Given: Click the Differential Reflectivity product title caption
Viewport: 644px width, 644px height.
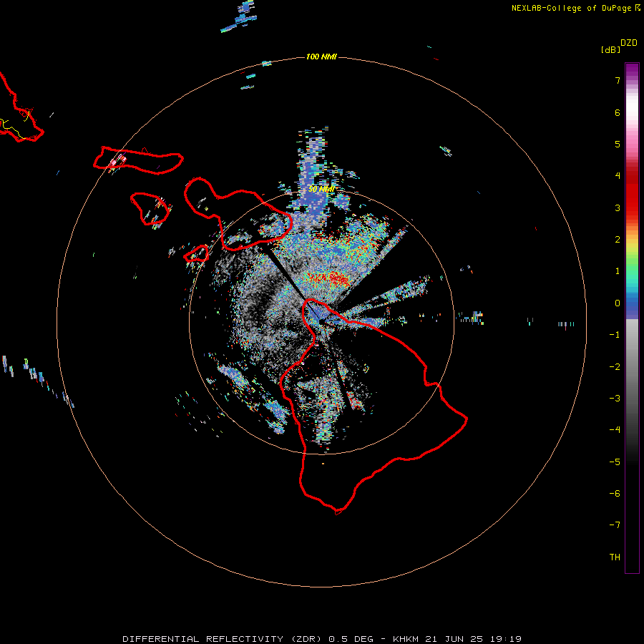Looking at the screenshot, I should [322, 639].
